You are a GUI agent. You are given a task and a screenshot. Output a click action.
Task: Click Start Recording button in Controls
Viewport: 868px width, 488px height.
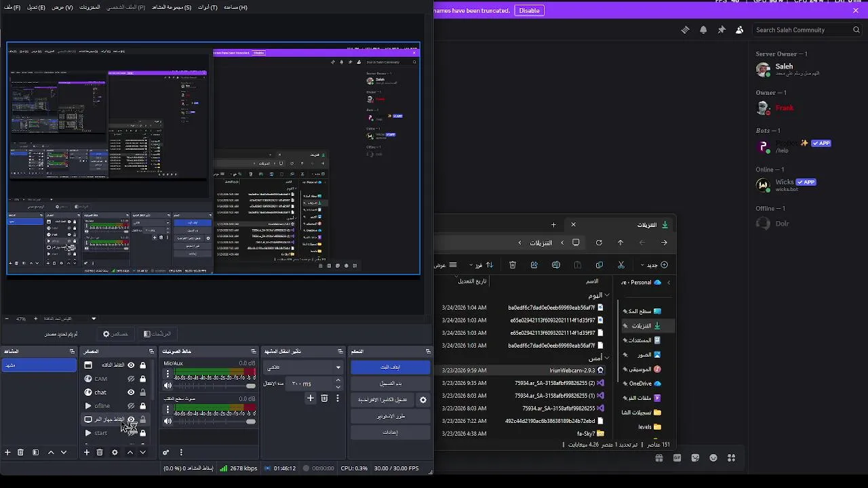coord(390,384)
